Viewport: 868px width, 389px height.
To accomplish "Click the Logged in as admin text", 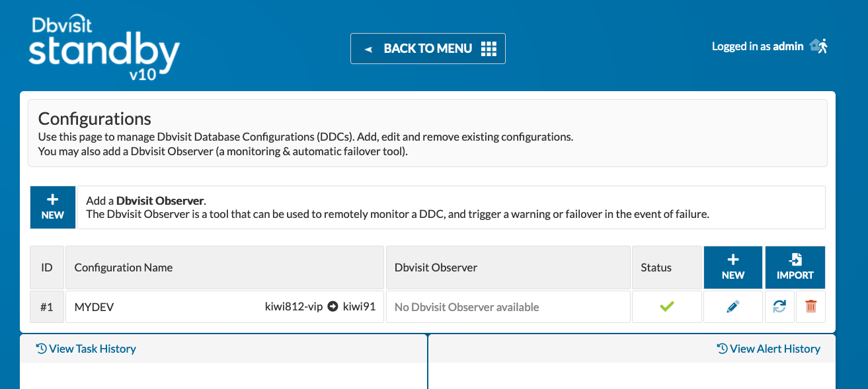I will (x=758, y=46).
